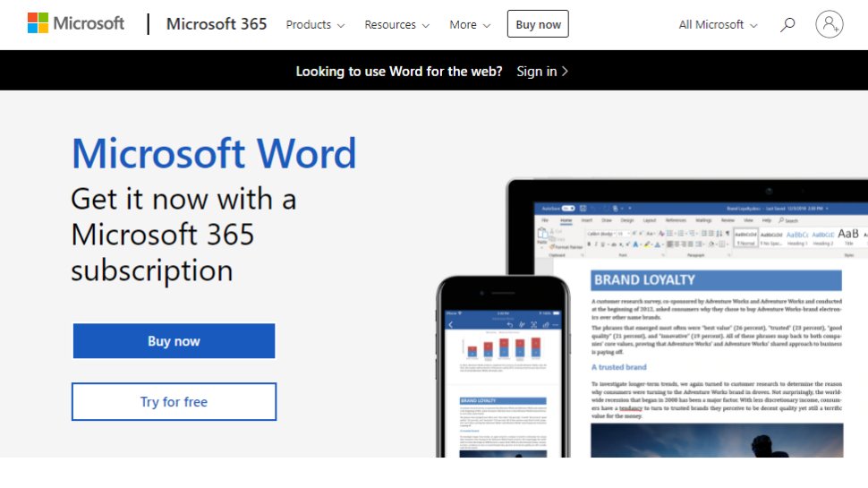
Task: Open the search magnifier icon
Action: coord(787,24)
